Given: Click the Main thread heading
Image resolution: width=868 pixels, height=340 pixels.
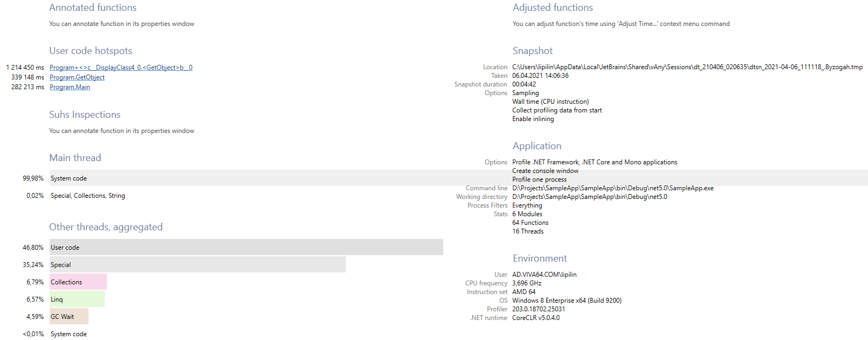Looking at the screenshot, I should [x=75, y=158].
